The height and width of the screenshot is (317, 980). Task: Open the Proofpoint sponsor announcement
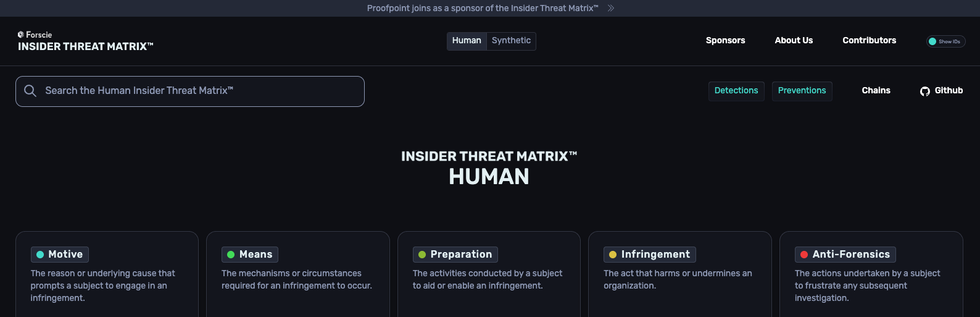(483, 8)
